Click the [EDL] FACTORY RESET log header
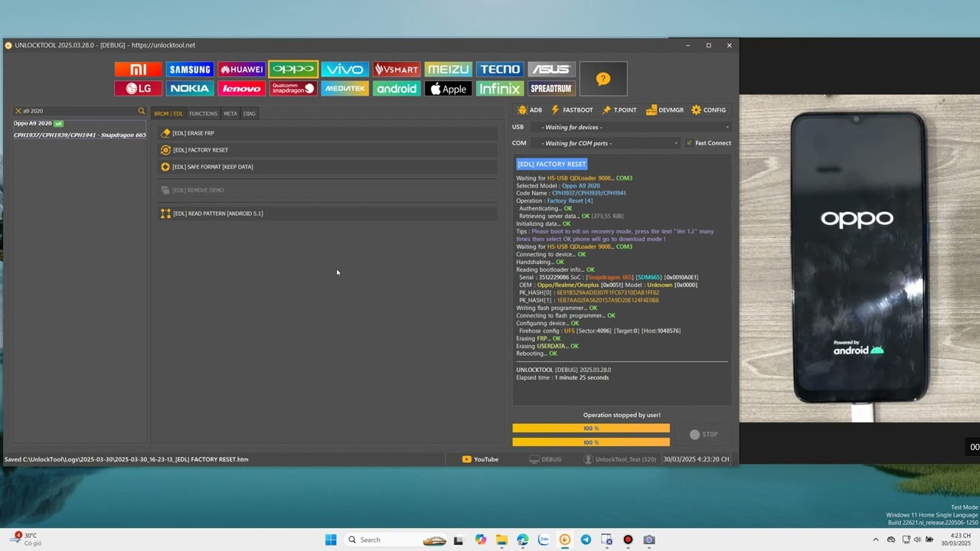Screen dimensions: 980x551 point(551,164)
